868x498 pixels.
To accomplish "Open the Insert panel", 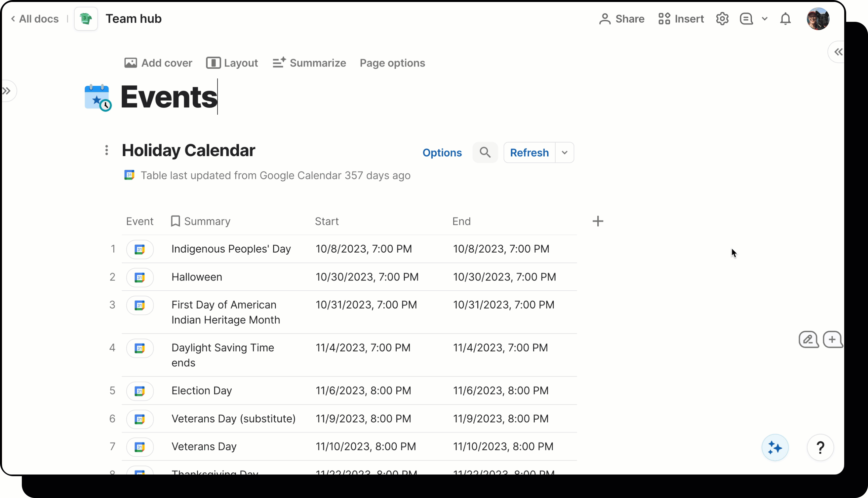I will [x=680, y=19].
